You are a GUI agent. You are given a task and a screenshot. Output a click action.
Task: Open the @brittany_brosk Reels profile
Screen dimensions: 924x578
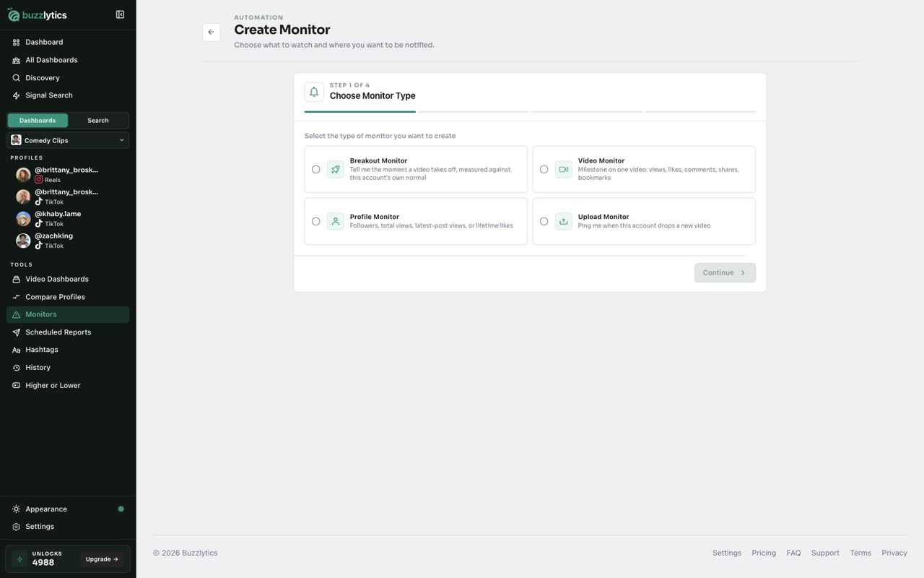pyautogui.click(x=68, y=175)
